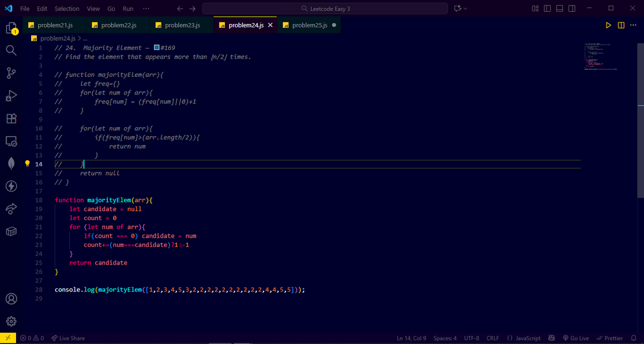Open the Live Share arrow icon in activity bar
This screenshot has height=344, width=644.
12,209
